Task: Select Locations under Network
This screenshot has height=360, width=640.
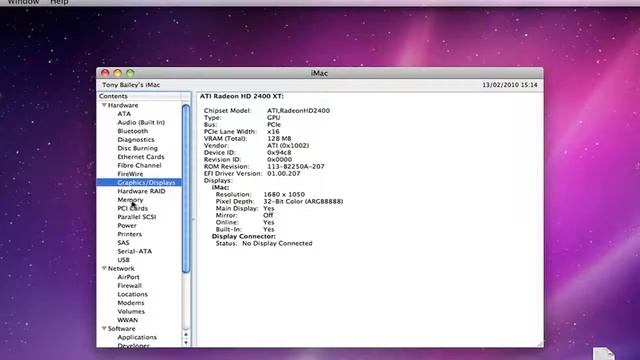Action: pyautogui.click(x=133, y=294)
